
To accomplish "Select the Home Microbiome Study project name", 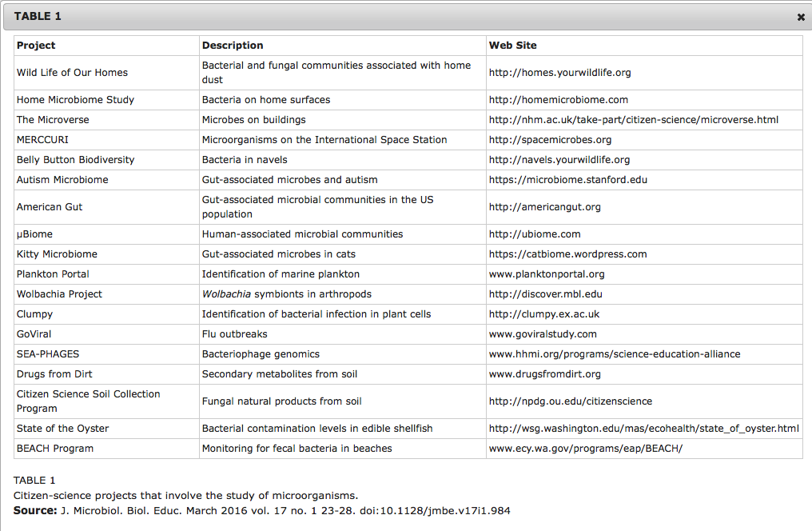I will pyautogui.click(x=75, y=99).
